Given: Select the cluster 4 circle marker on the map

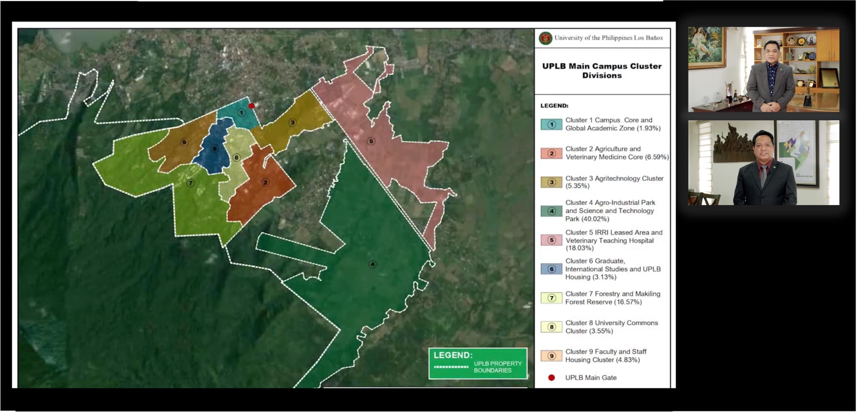Looking at the screenshot, I should 372,264.
